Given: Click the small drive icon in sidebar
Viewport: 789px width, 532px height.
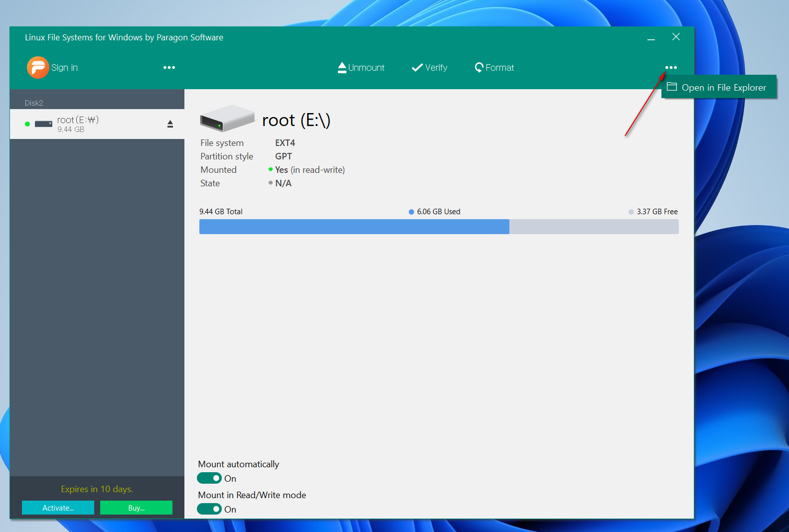Looking at the screenshot, I should (43, 124).
